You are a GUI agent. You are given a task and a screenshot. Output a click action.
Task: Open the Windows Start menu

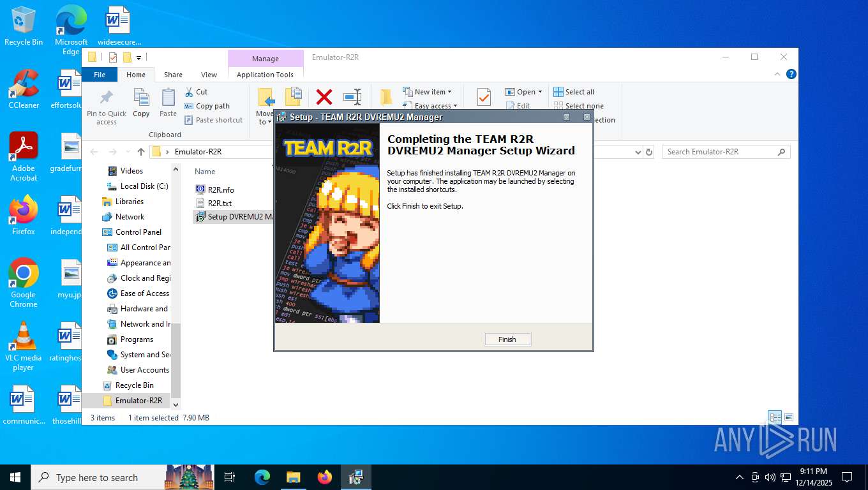point(15,477)
